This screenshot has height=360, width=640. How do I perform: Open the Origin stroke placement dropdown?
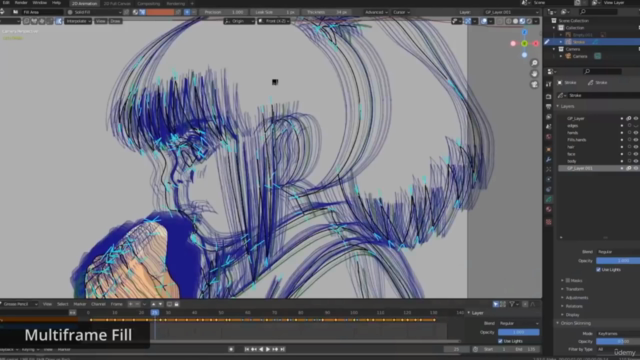pos(240,21)
